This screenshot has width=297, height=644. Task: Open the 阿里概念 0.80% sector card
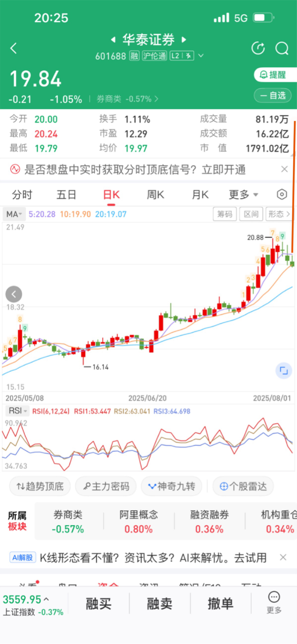pyautogui.click(x=138, y=521)
